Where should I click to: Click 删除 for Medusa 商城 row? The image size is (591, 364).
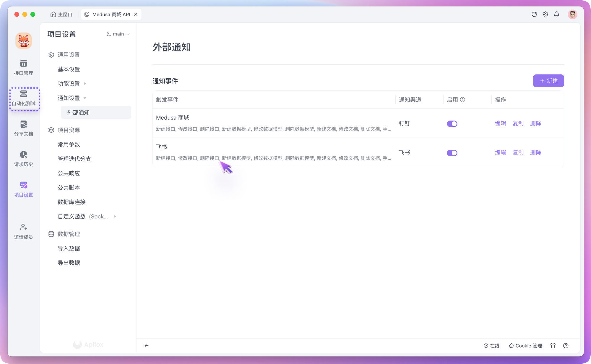click(536, 123)
